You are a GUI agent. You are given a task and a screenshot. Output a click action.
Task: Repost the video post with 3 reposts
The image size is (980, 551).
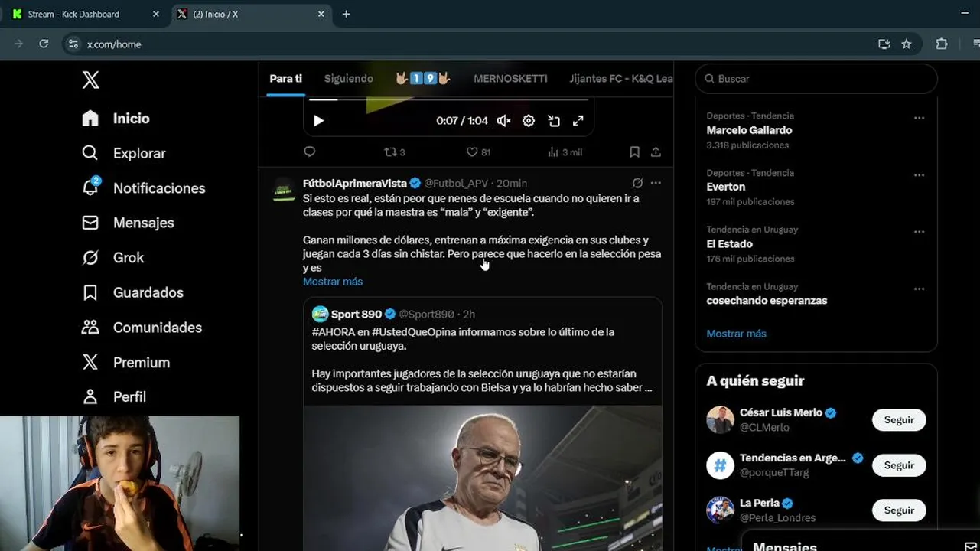pos(395,152)
